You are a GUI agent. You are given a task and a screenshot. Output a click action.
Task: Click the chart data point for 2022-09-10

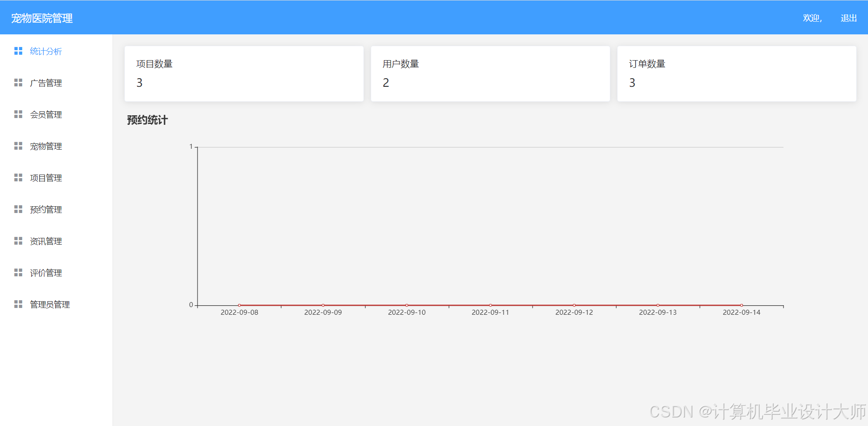pos(407,305)
